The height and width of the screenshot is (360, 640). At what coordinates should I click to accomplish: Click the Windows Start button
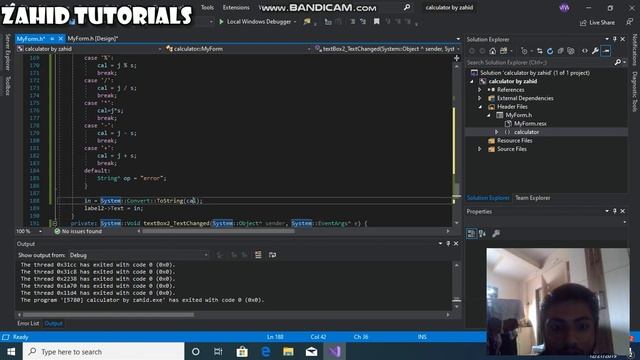(x=11, y=351)
